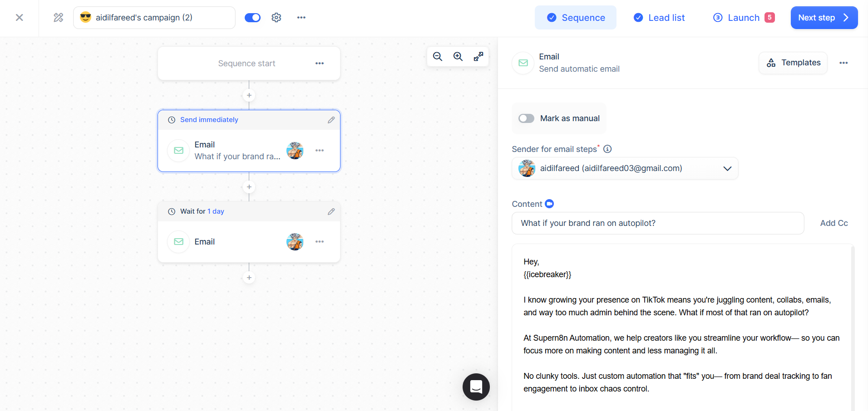Zoom in on the sequence canvas
868x411 pixels.
click(x=458, y=56)
